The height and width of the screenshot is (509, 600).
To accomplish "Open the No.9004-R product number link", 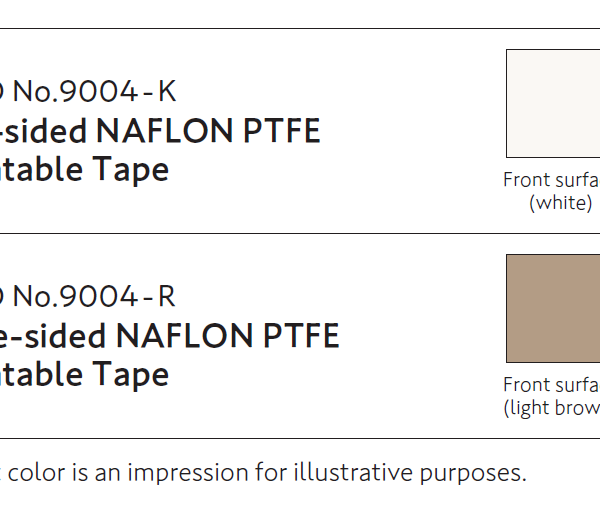I will click(95, 297).
